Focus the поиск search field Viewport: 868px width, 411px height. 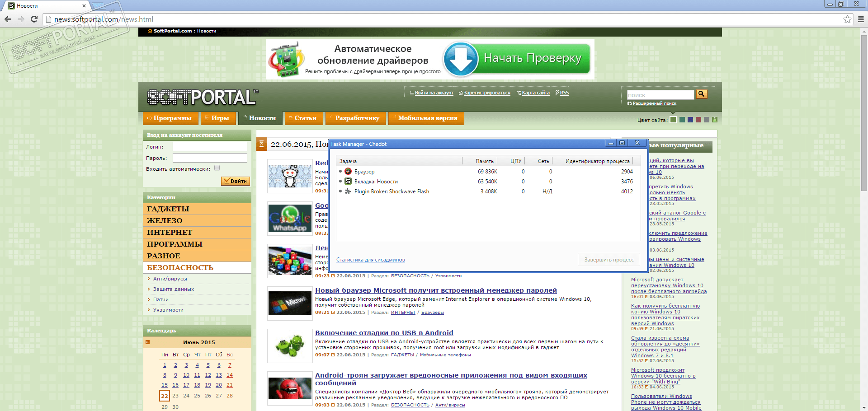(x=660, y=95)
